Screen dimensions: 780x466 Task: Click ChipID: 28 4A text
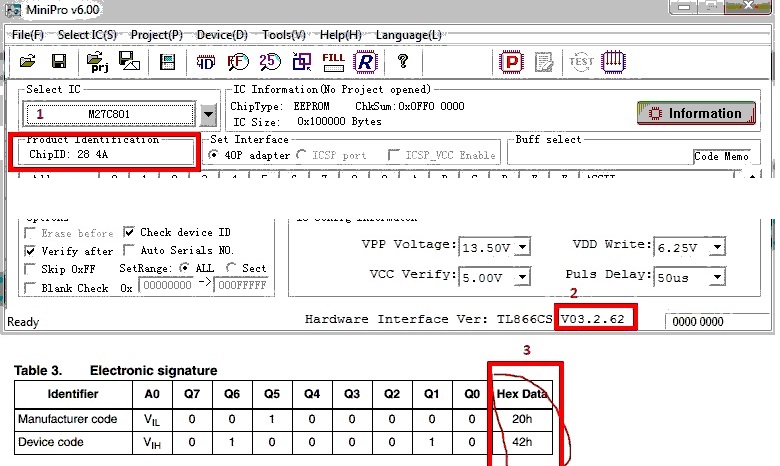(68, 154)
